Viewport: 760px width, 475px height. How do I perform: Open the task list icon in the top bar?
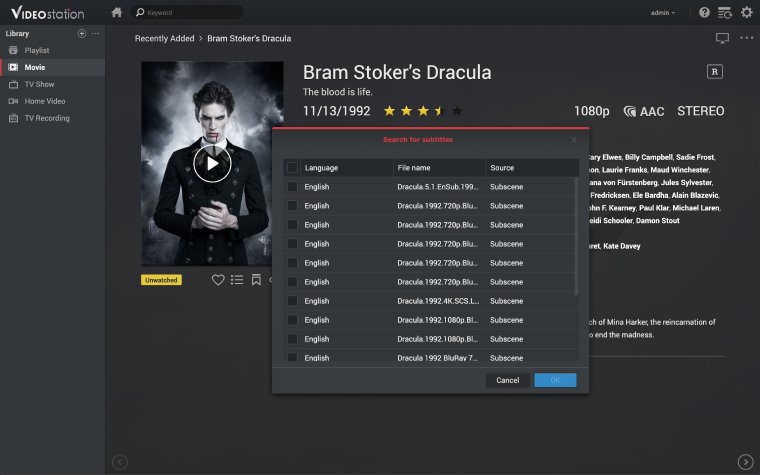coord(724,13)
